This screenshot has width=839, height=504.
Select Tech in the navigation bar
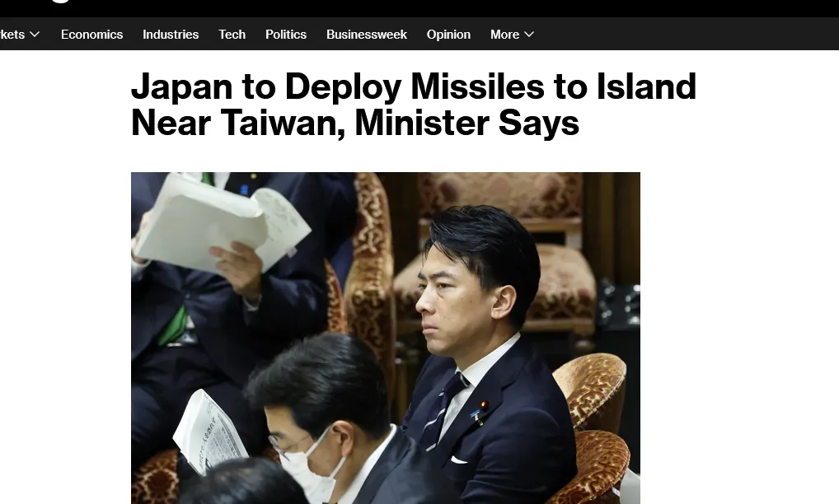(x=232, y=35)
